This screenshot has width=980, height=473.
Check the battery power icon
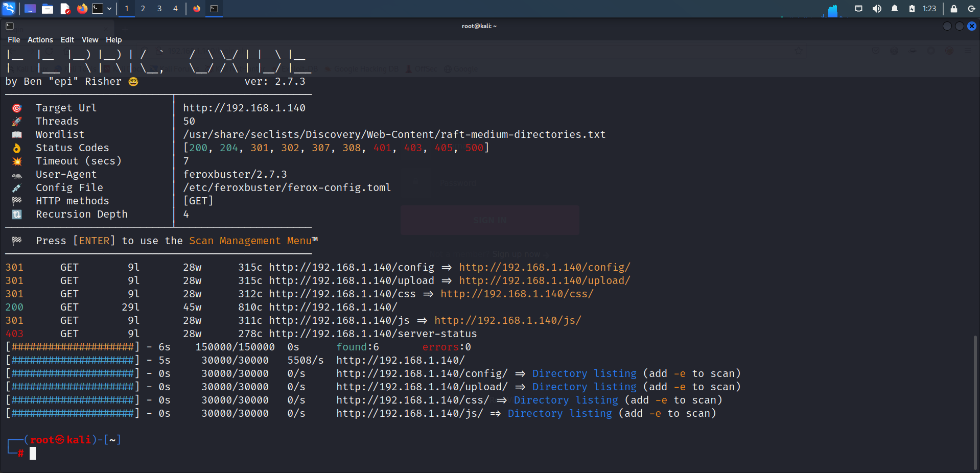[x=912, y=9]
